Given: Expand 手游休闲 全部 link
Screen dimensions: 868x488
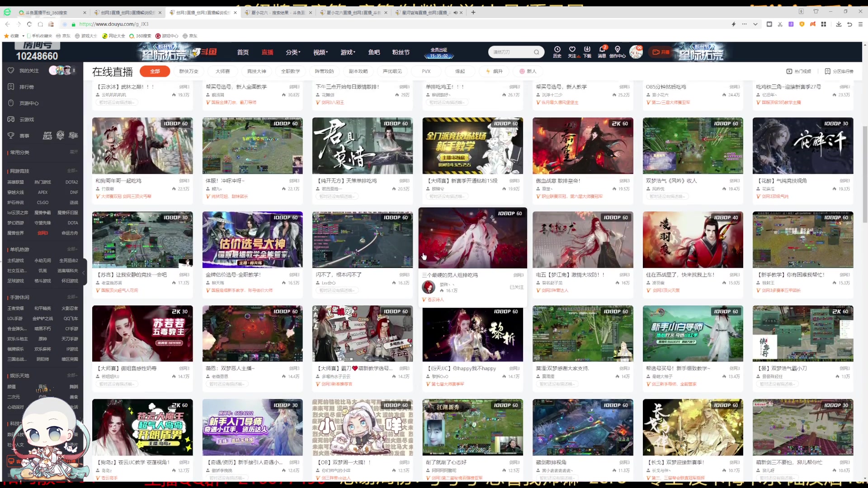Looking at the screenshot, I should [72, 297].
